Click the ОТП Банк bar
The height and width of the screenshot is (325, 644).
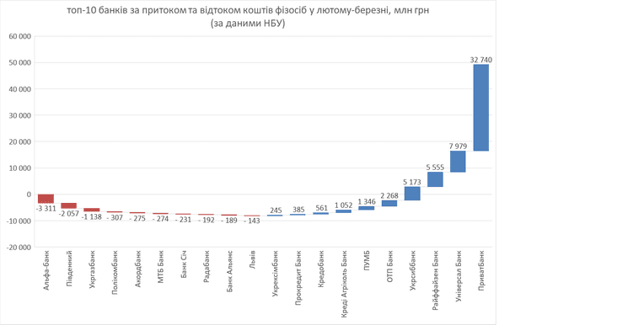pyautogui.click(x=389, y=203)
